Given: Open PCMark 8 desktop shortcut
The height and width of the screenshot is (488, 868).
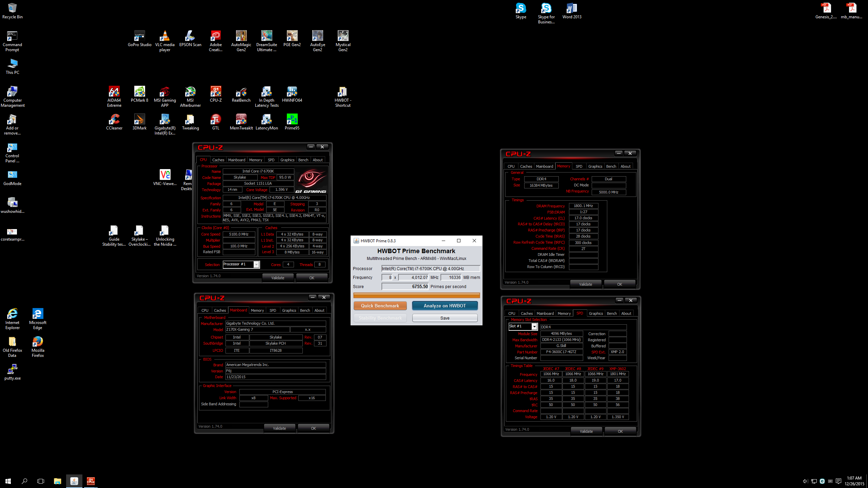Looking at the screenshot, I should 139,94.
